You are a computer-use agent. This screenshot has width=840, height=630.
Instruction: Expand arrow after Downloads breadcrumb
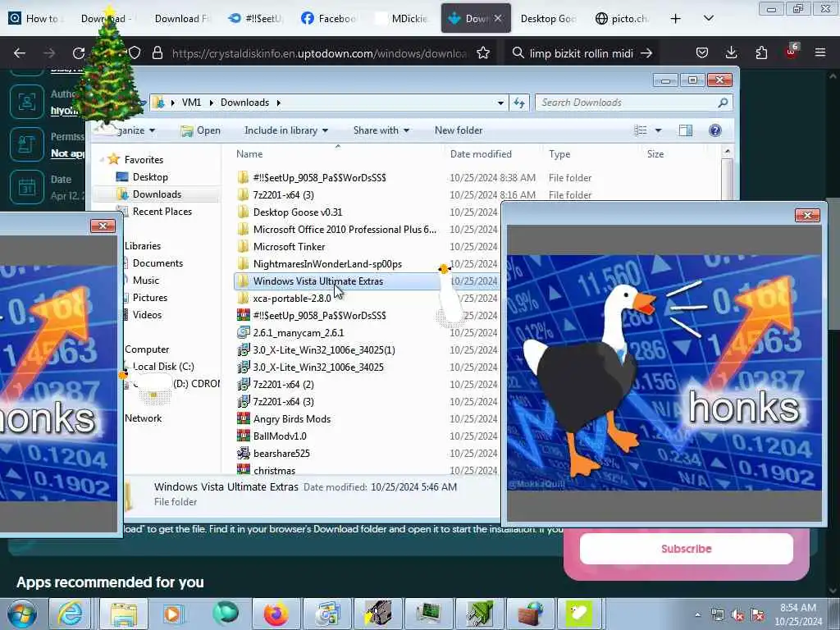(x=279, y=103)
